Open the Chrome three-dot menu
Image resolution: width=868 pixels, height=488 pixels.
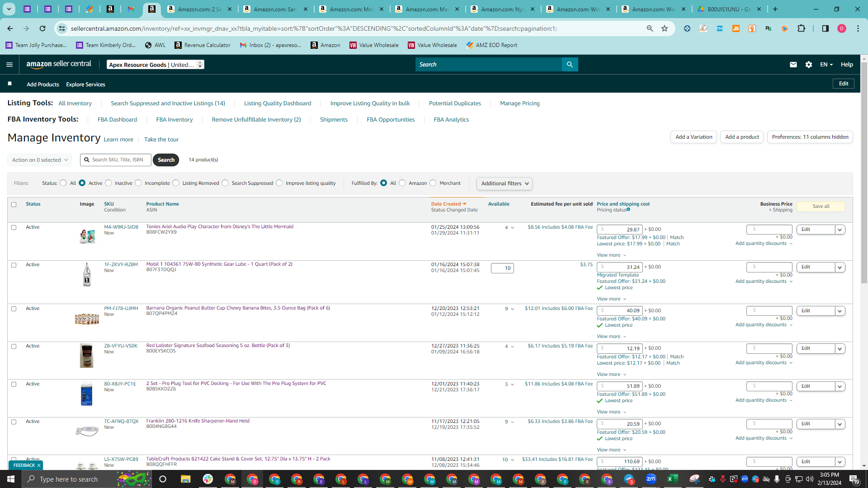pyautogui.click(x=858, y=28)
